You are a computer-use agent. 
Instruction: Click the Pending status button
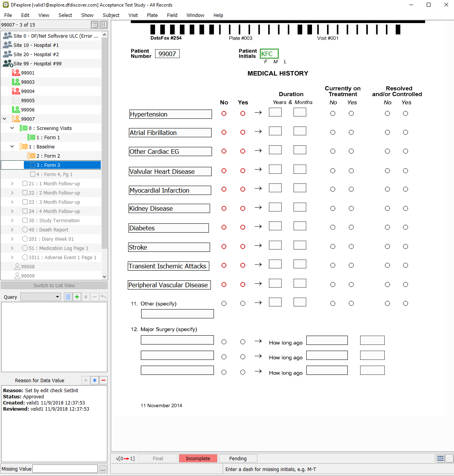pos(238,458)
